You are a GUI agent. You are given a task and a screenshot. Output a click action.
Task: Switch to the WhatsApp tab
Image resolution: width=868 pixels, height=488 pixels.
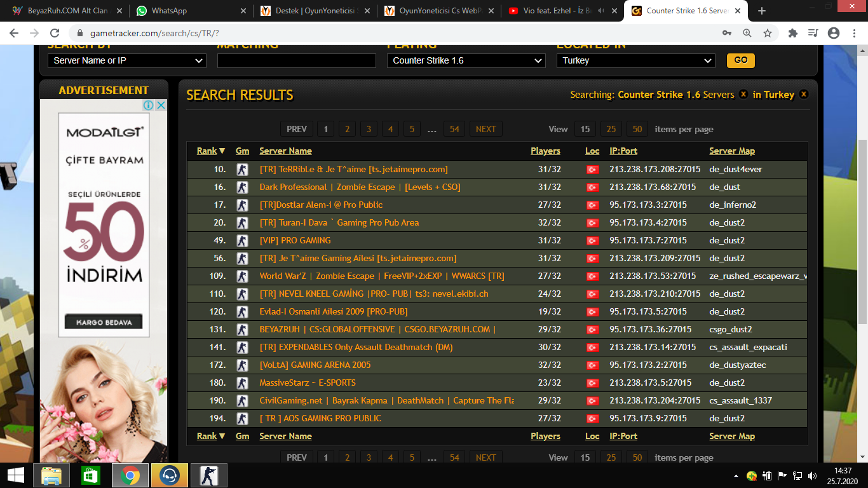point(190,11)
